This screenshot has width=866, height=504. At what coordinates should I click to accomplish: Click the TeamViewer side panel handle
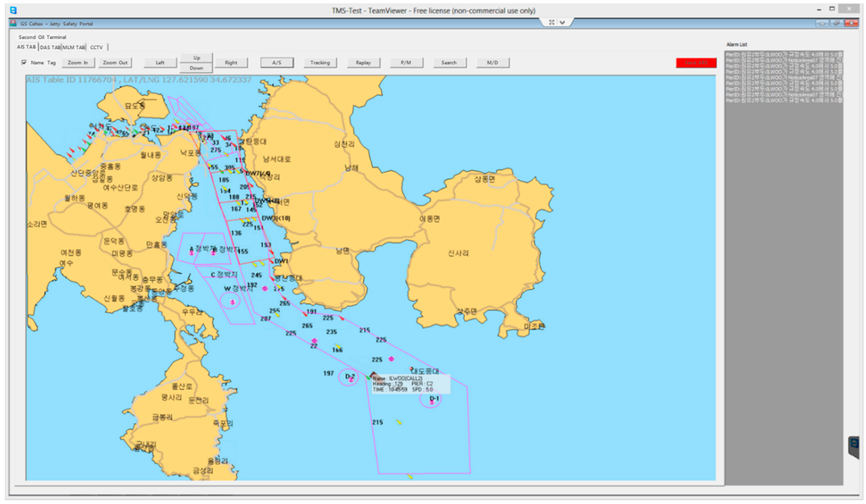(854, 446)
